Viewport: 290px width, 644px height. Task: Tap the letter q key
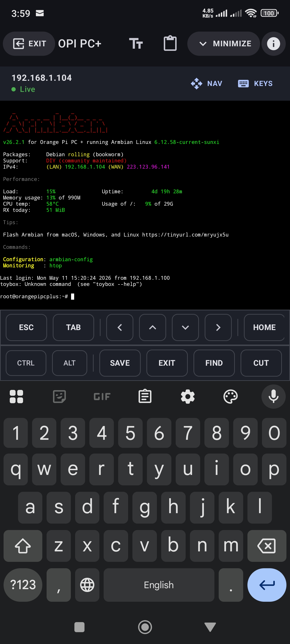pyautogui.click(x=15, y=469)
